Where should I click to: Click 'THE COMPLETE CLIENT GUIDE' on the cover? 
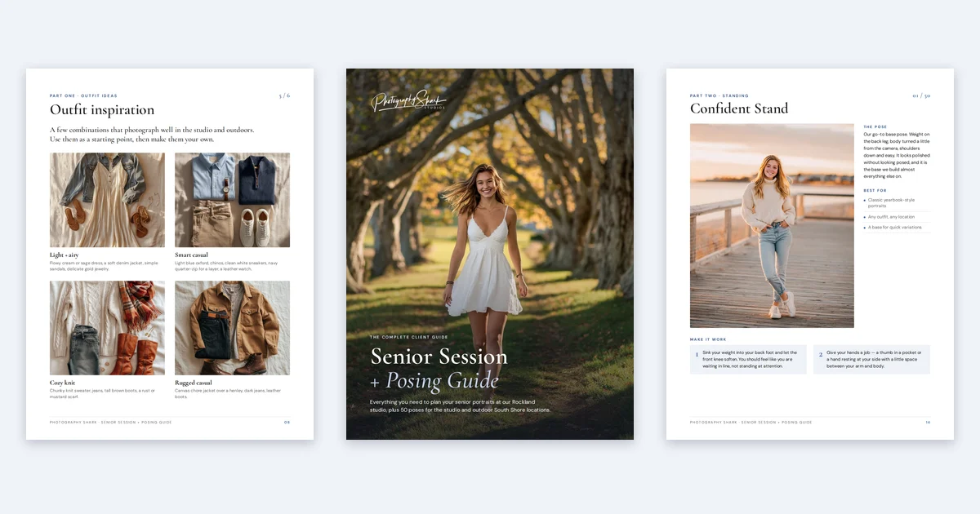(x=408, y=337)
